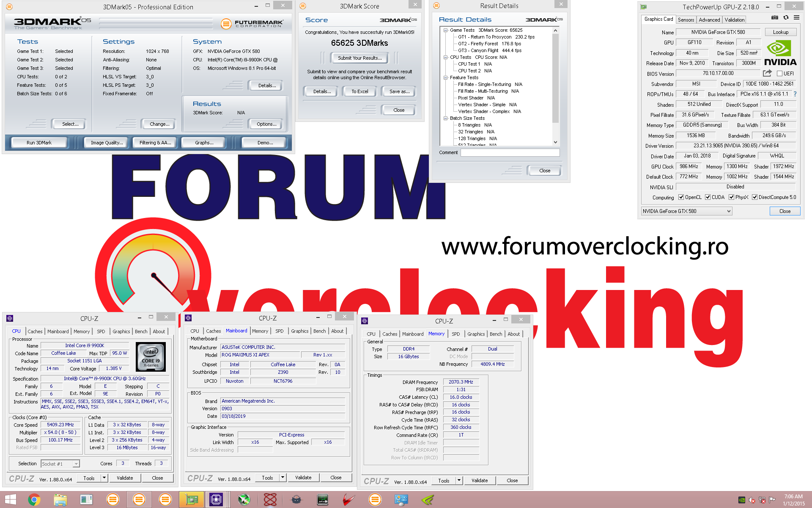Click the BIOS export share icon in GPU-Z

[x=767, y=73]
